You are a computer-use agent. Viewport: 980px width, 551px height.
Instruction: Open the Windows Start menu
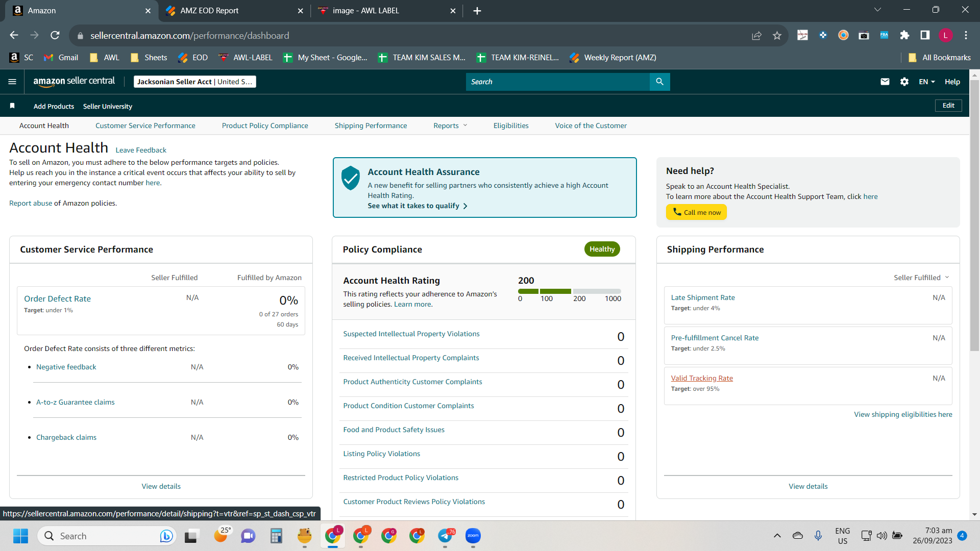[20, 536]
